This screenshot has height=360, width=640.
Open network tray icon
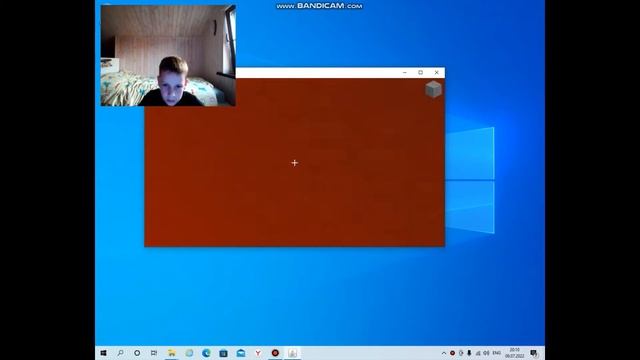478,353
